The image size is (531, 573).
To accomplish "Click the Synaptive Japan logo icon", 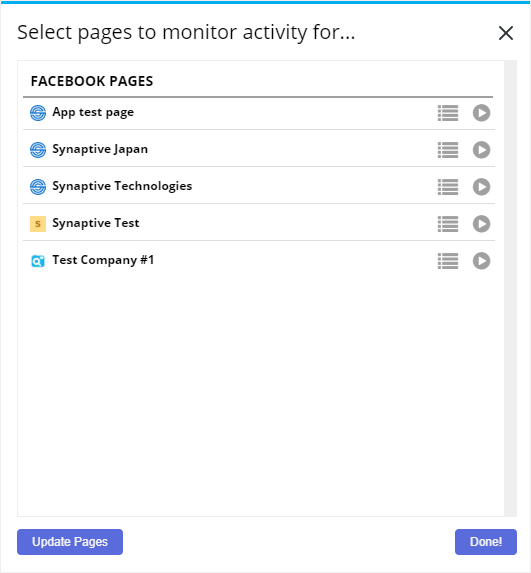I will click(38, 150).
